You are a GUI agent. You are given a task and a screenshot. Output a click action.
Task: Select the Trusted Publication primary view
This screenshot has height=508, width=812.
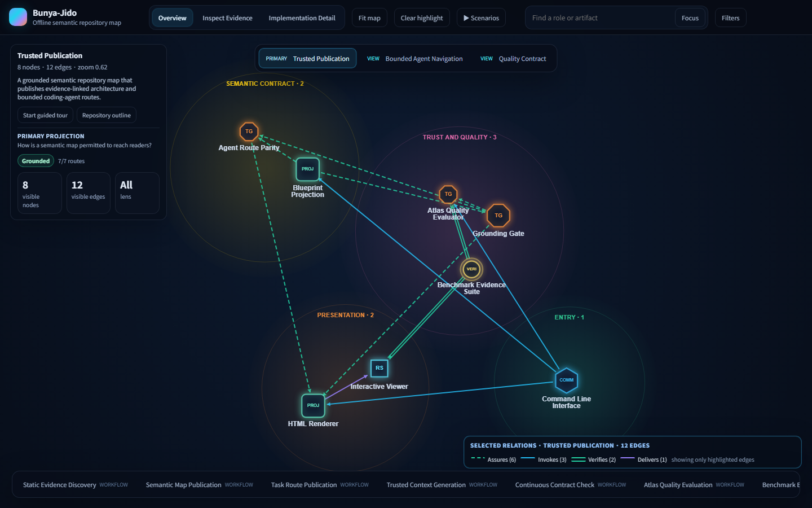tap(307, 59)
